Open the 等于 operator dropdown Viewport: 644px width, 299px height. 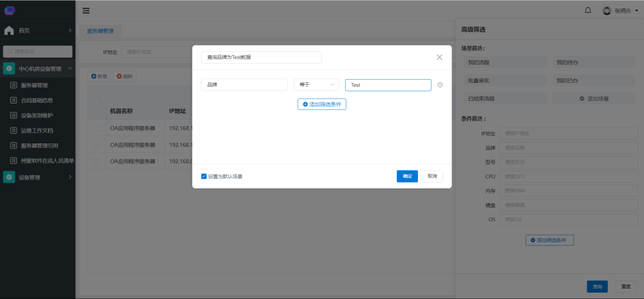[x=316, y=85]
